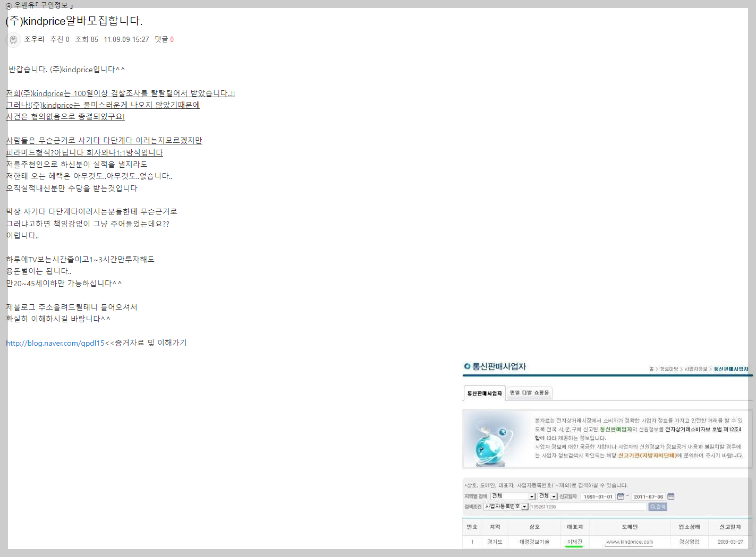Click representative name 이재진
This screenshot has width=756, height=557.
pyautogui.click(x=575, y=542)
